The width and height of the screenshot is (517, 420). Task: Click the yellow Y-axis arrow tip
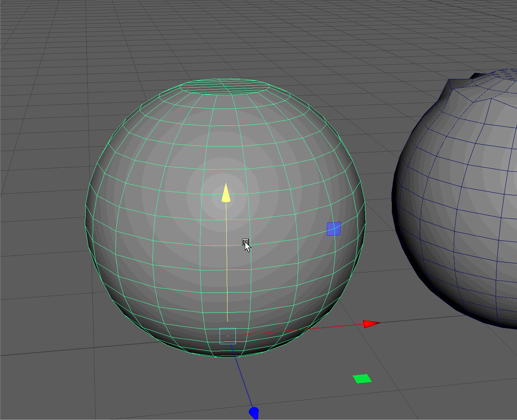pyautogui.click(x=226, y=193)
